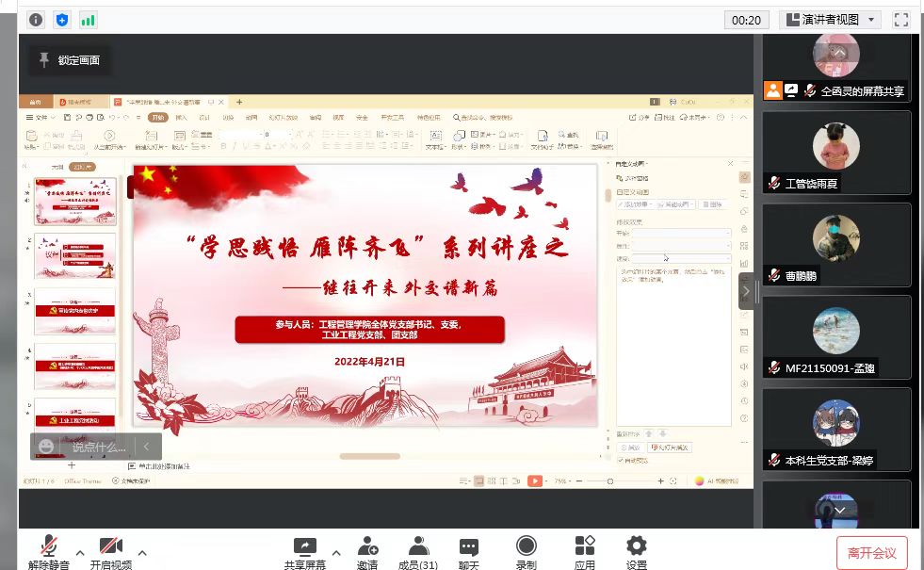Image resolution: width=924 pixels, height=570 pixels.
Task: Open the 演讲者视图 view dropdown
Action: pyautogui.click(x=830, y=20)
